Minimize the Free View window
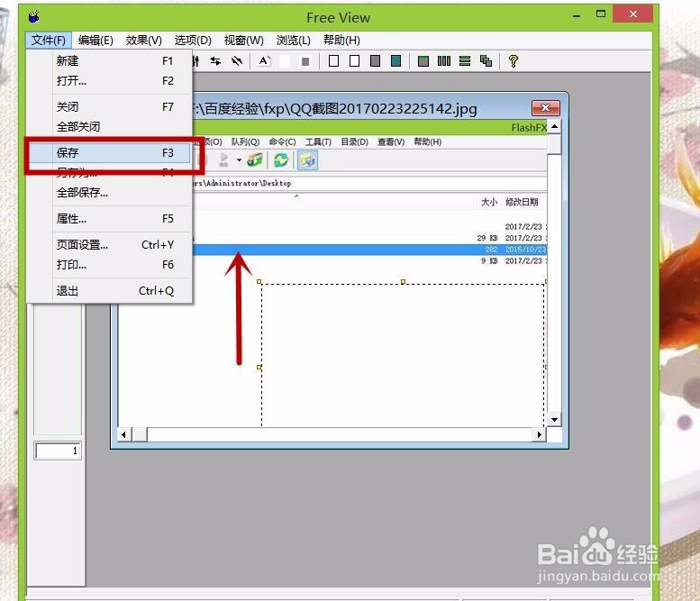Viewport: 700px width, 601px height. click(x=577, y=14)
